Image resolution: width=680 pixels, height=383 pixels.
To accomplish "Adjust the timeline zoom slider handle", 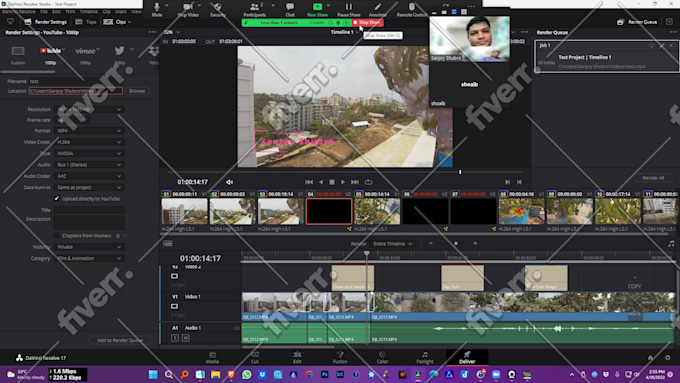I will pyautogui.click(x=456, y=244).
